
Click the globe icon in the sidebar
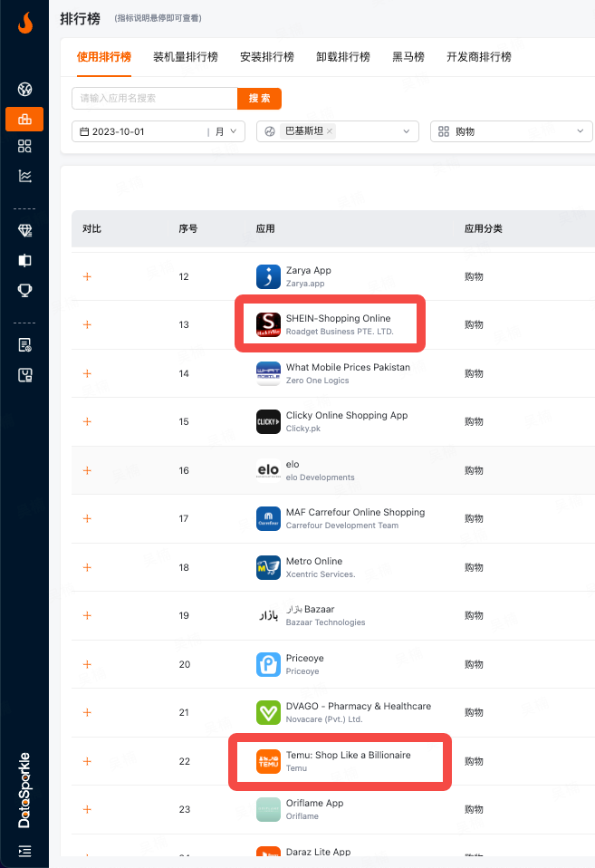coord(24,89)
